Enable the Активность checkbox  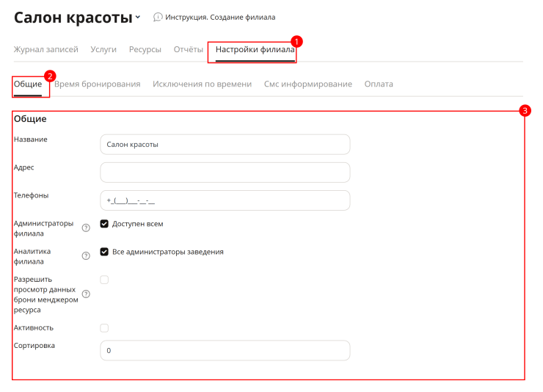(x=104, y=328)
